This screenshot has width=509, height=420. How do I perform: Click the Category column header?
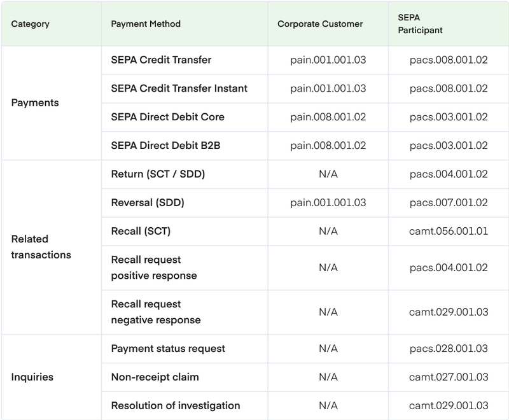pyautogui.click(x=31, y=24)
